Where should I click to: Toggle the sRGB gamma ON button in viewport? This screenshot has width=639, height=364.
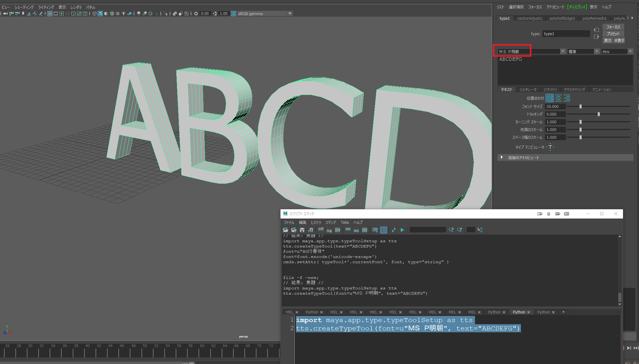[x=234, y=13]
